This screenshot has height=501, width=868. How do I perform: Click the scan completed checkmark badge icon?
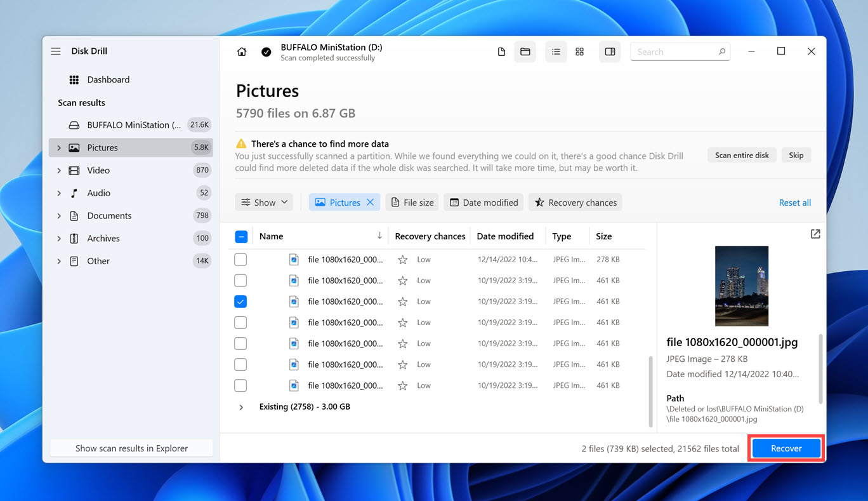(266, 52)
